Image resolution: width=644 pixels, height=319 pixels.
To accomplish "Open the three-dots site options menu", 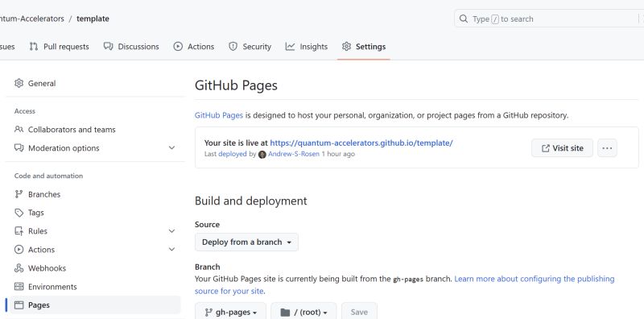I will click(x=607, y=148).
